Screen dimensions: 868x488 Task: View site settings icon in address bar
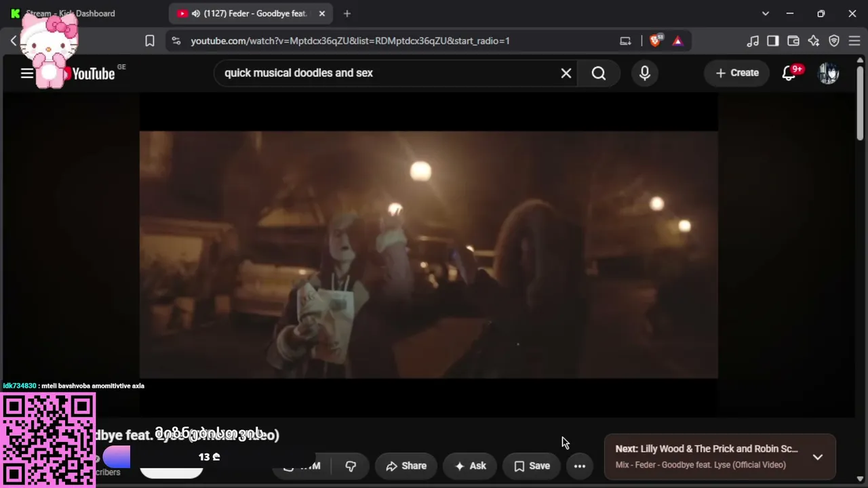[x=176, y=41]
